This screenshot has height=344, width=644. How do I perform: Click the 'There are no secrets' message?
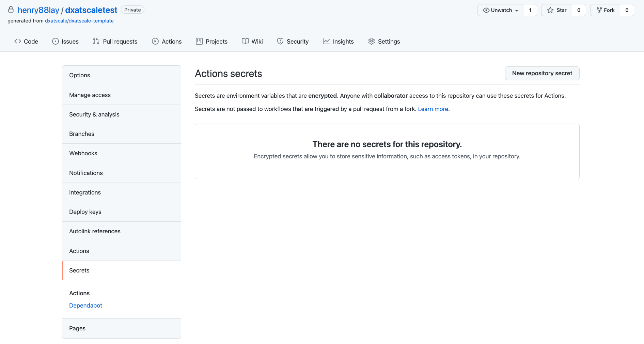[387, 144]
